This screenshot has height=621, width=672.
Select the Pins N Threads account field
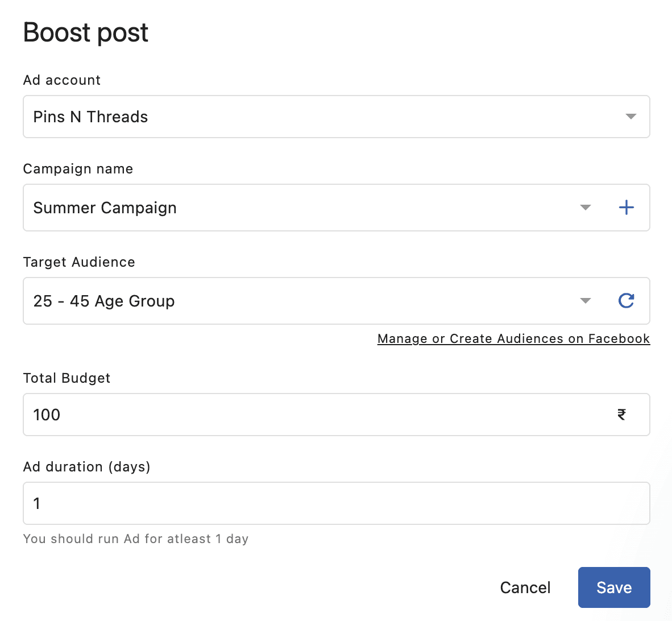[x=318, y=117]
